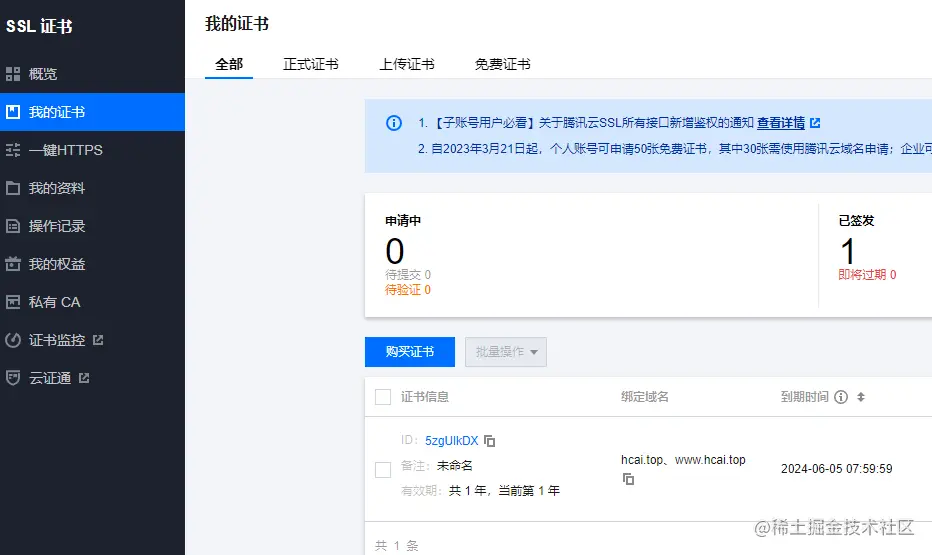Click the 我的证书 bookmark icon
This screenshot has width=932, height=555.
13,112
